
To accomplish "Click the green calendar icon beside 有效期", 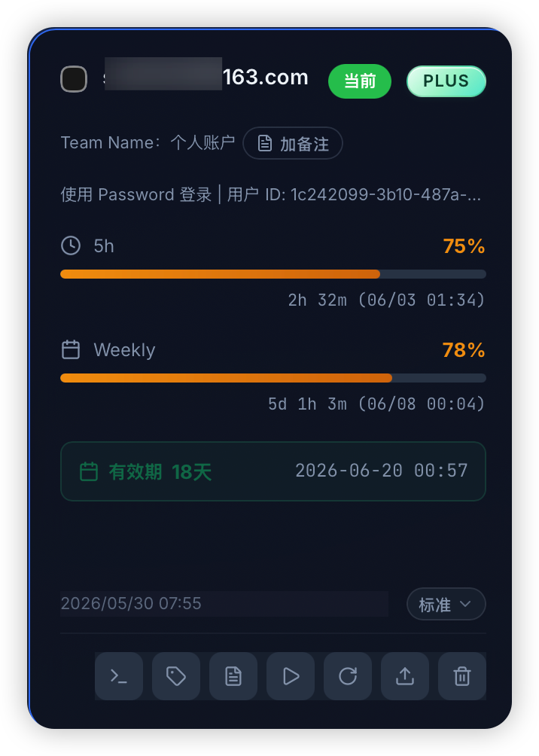I will coord(89,471).
